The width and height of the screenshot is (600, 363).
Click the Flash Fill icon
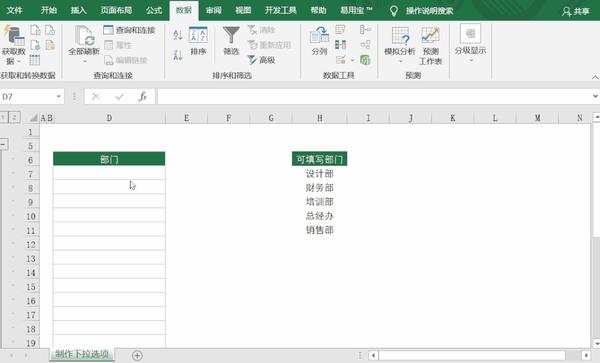click(340, 30)
